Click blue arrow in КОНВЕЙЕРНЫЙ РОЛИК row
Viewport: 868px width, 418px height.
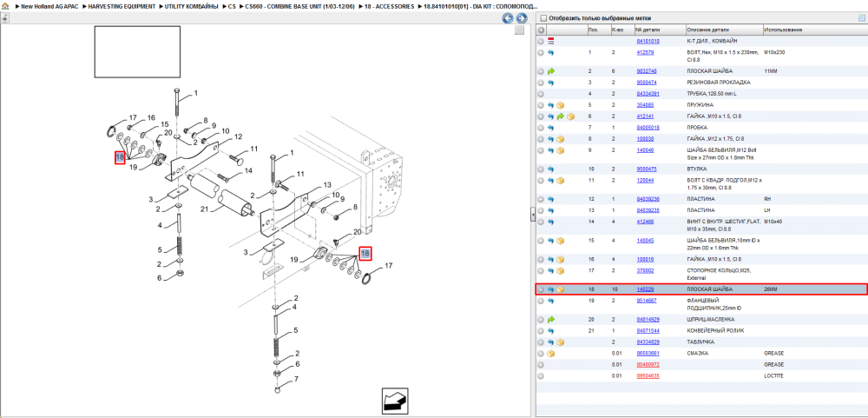[551, 330]
